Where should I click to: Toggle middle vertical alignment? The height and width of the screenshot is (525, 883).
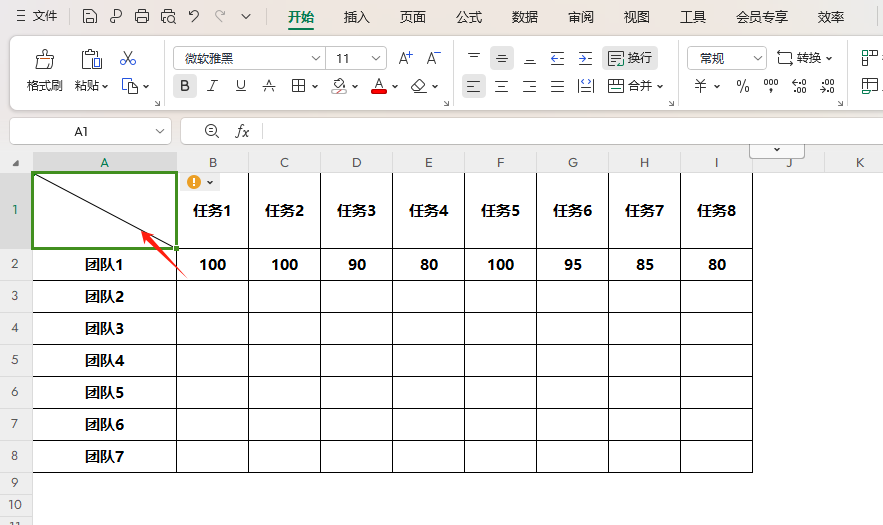[x=502, y=57]
